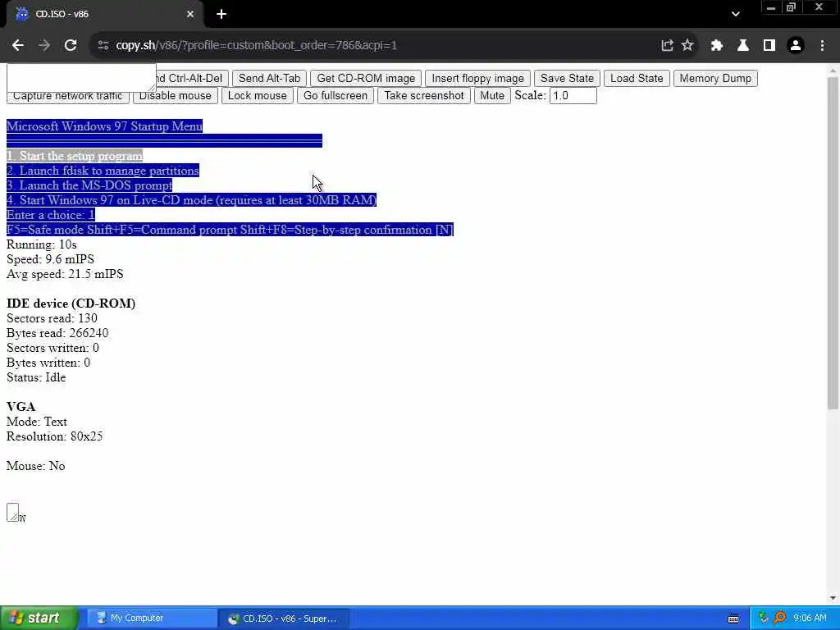Click on-screen keyboard tray icon
Screen dimensions: 840x630
[733, 619]
